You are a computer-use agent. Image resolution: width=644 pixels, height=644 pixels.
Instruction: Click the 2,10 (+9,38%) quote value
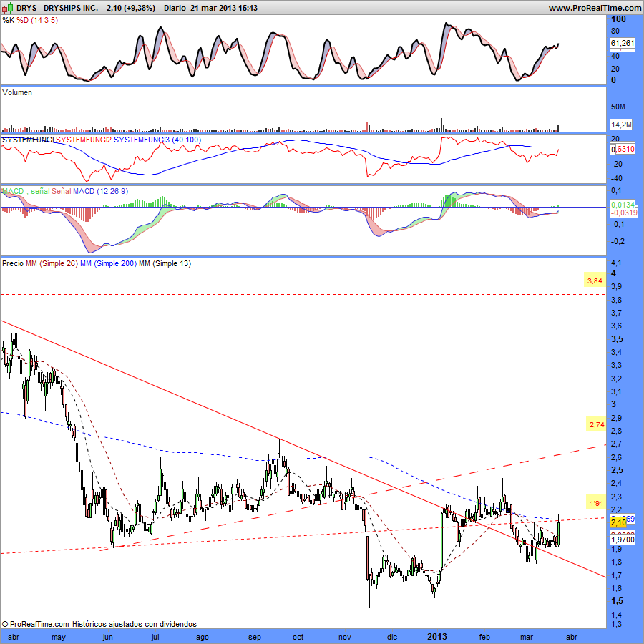click(x=131, y=8)
